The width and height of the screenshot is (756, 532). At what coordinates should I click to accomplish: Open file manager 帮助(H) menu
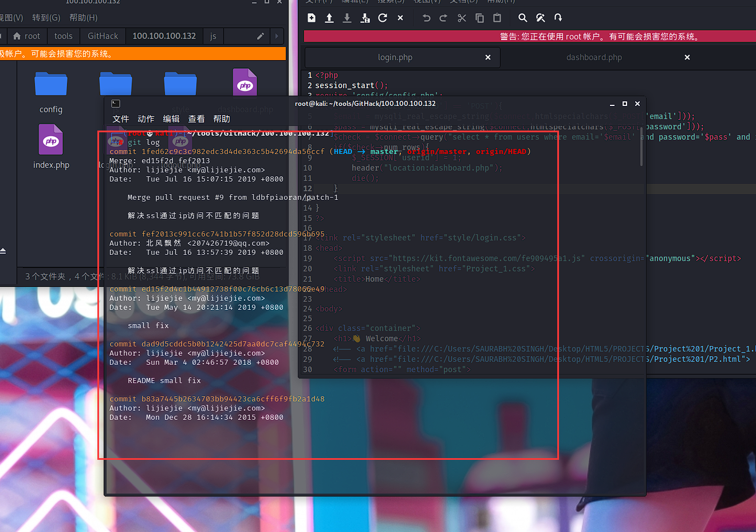coord(84,18)
